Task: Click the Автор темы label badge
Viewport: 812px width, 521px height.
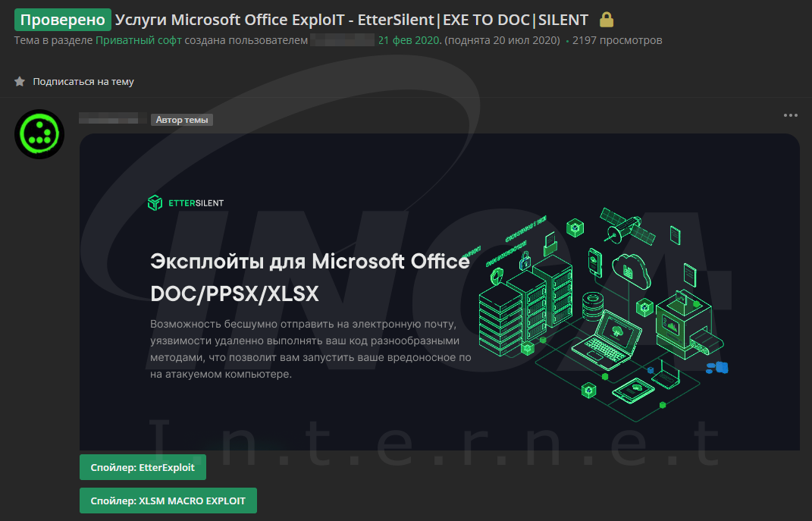Action: [182, 120]
